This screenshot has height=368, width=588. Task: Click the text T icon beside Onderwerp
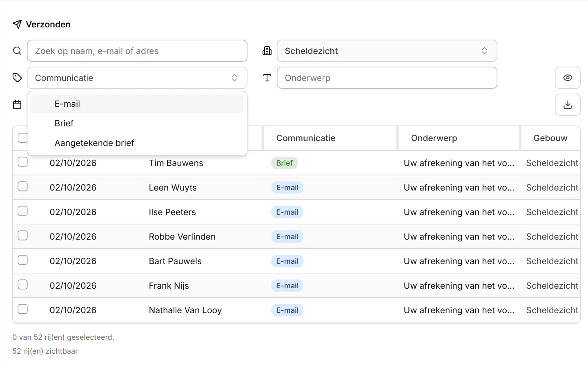267,78
